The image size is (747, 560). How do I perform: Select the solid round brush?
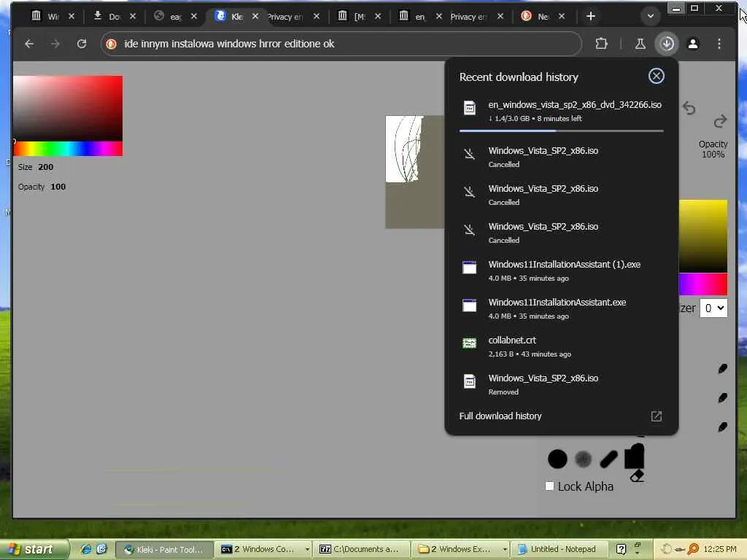[557, 459]
